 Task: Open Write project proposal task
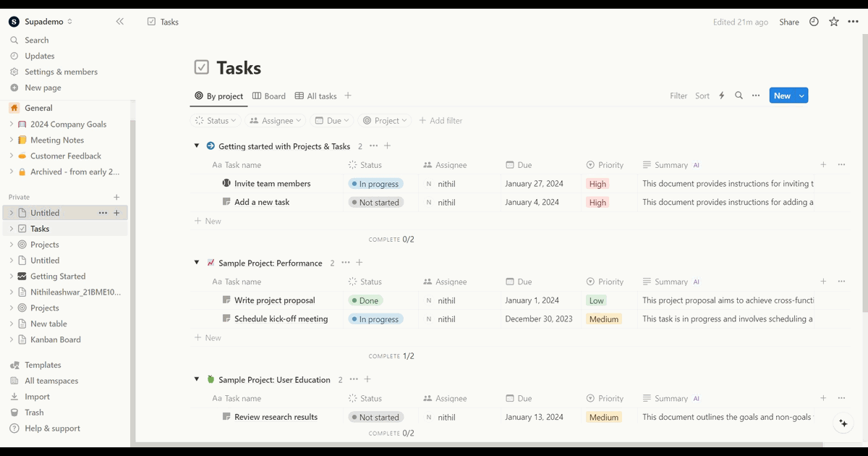(x=275, y=300)
